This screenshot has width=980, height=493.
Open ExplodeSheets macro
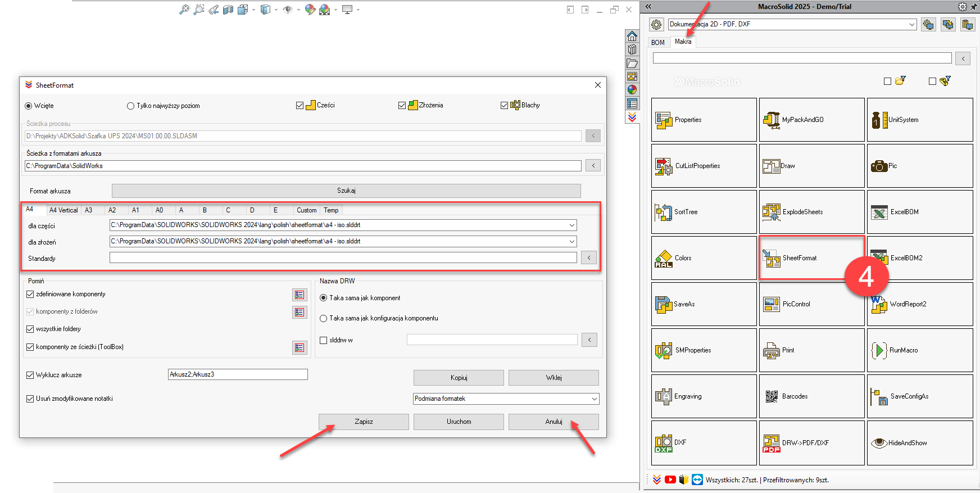[811, 212]
